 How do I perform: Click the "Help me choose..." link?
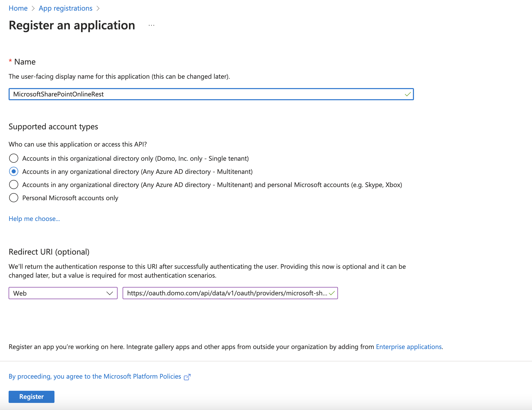point(34,219)
